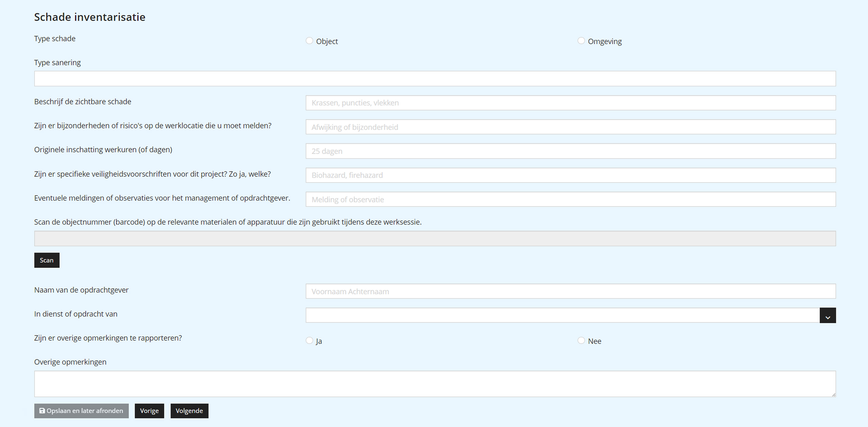
Task: Go back using the Vorige button
Action: tap(149, 411)
